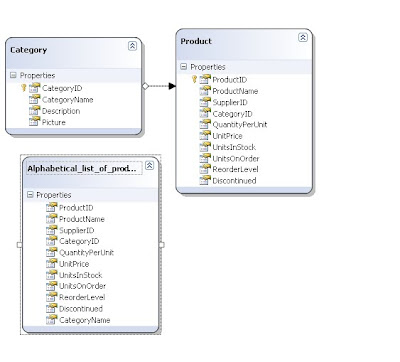The image size is (400, 362).
Task: Click the association arrowhead at Product entity
Action: tap(172, 86)
